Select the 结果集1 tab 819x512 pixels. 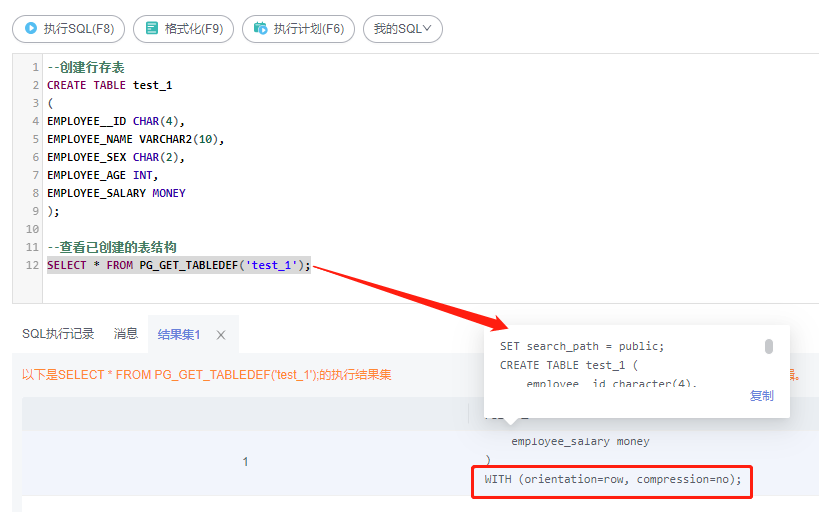tap(179, 334)
